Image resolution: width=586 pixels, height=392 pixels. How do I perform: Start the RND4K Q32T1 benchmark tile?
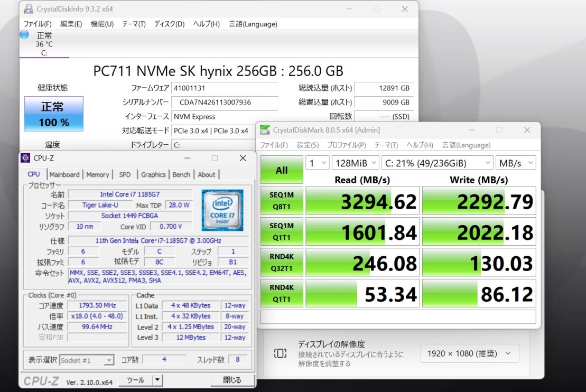click(x=281, y=262)
